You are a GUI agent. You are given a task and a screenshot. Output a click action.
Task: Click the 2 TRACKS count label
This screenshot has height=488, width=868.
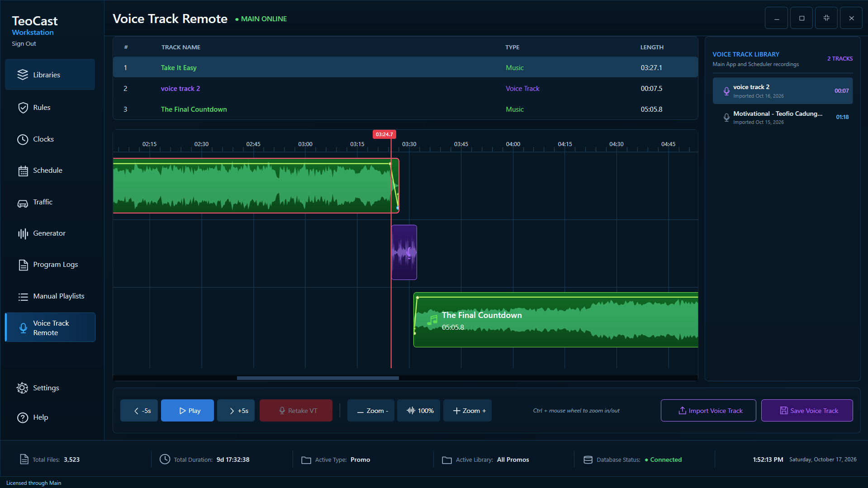pos(840,59)
